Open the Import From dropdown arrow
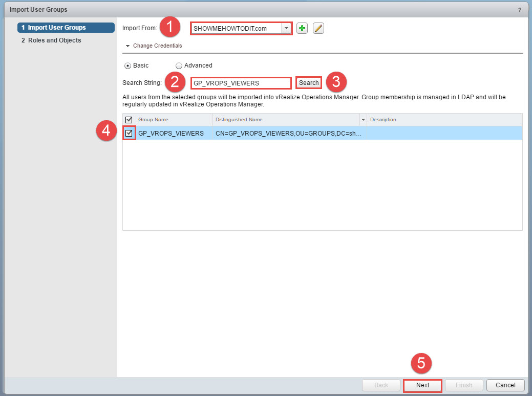 click(x=287, y=29)
